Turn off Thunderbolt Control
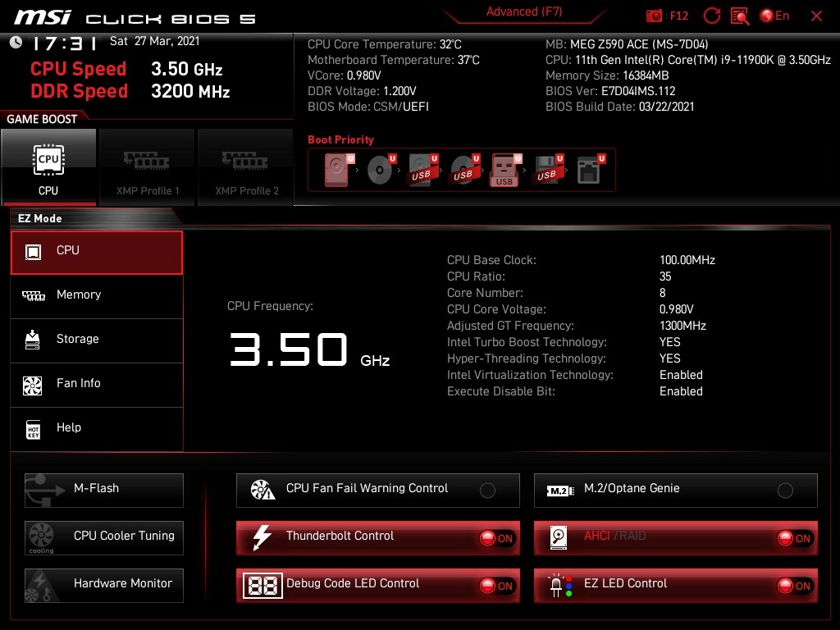This screenshot has height=630, width=840. 497,538
